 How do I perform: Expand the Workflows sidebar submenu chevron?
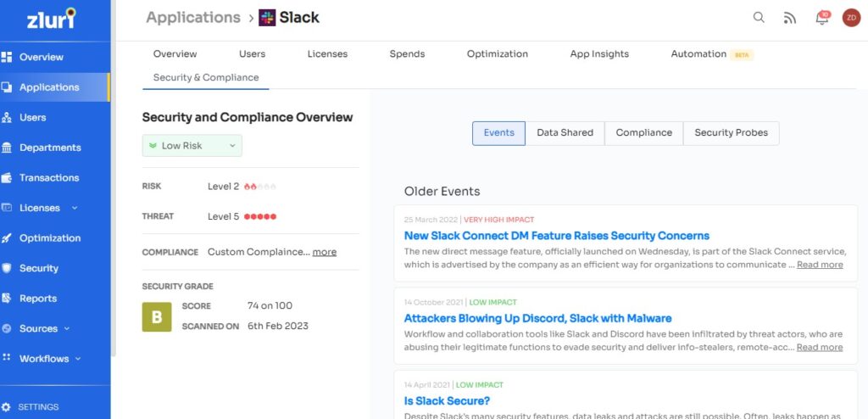point(78,359)
